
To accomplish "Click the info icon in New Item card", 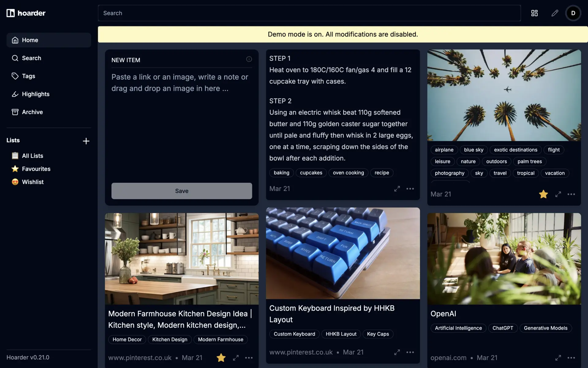I will tap(249, 59).
